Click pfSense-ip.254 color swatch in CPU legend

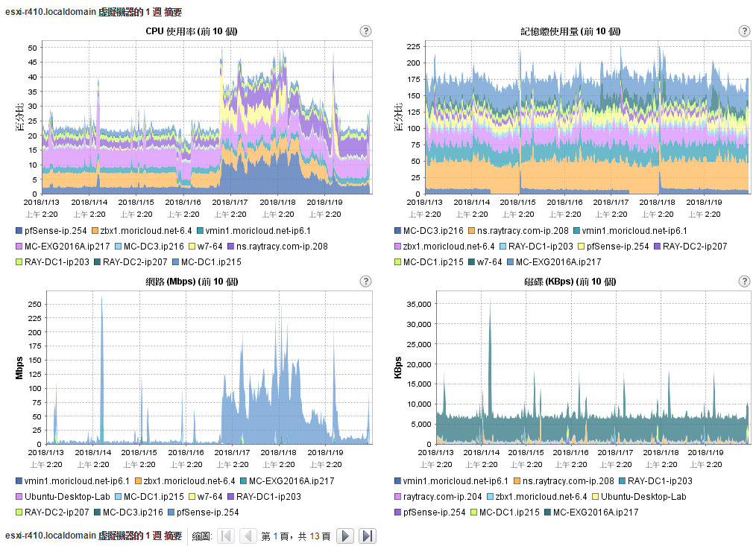click(19, 231)
